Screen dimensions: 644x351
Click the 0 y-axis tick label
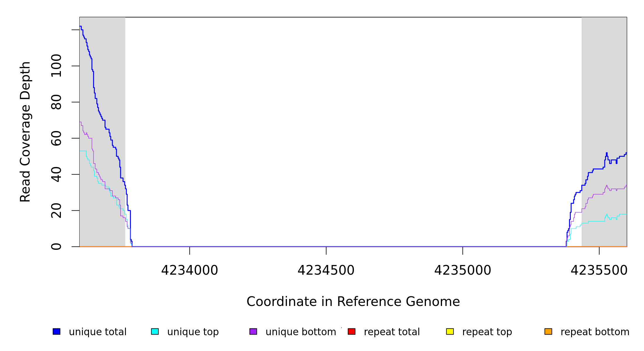56,247
